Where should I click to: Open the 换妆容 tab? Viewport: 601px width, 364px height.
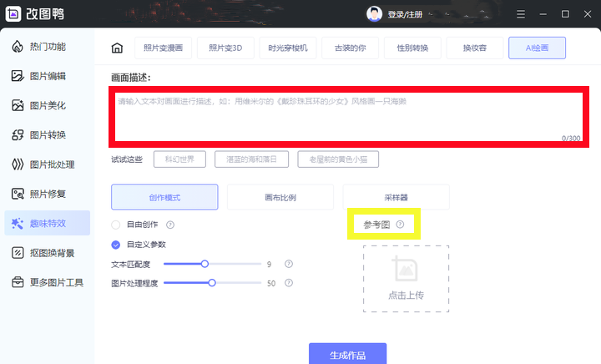[474, 48]
